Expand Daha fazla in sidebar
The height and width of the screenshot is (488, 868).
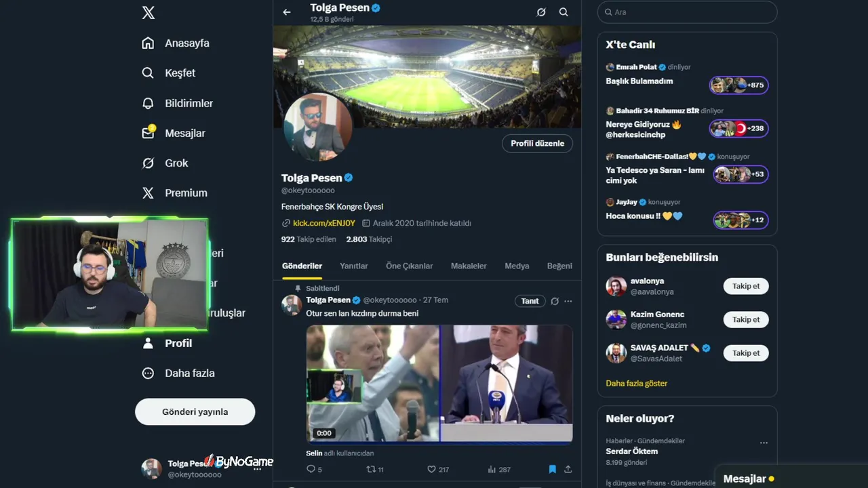[148, 373]
